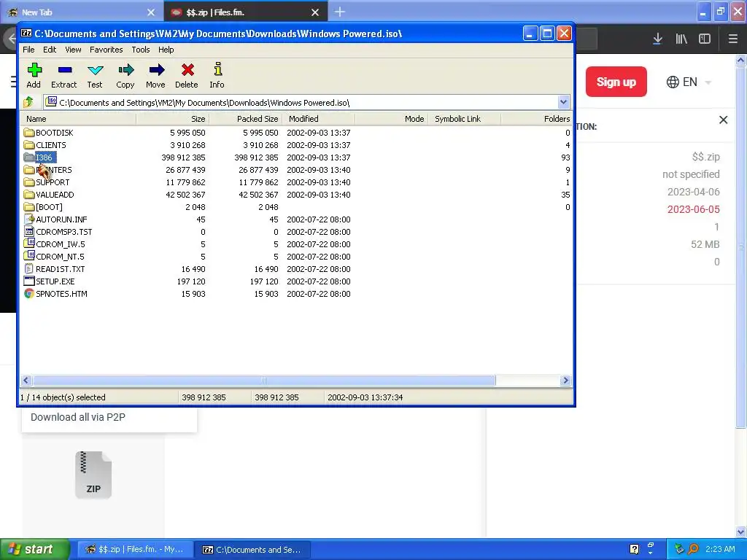This screenshot has width=747, height=560.
Task: Sort by the Size column header
Action: pyautogui.click(x=172, y=119)
